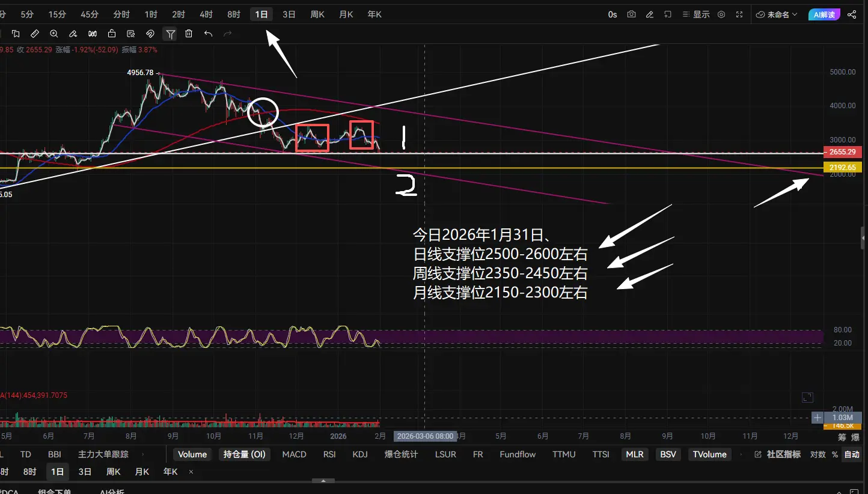Viewport: 868px width, 494px height.
Task: Share the chart via share icon
Action: tap(852, 14)
